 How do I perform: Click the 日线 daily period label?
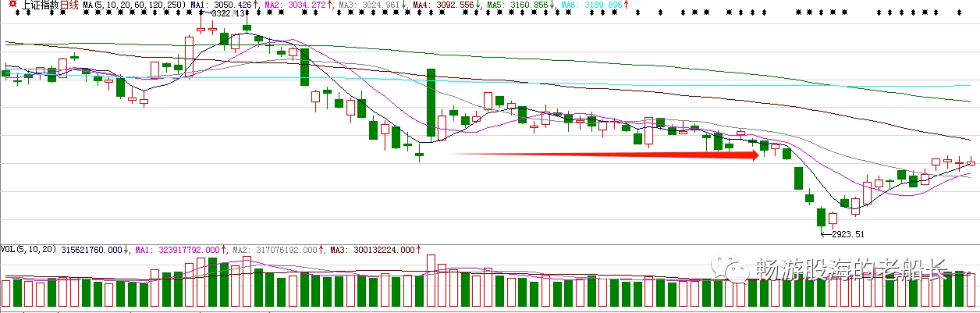coord(70,5)
